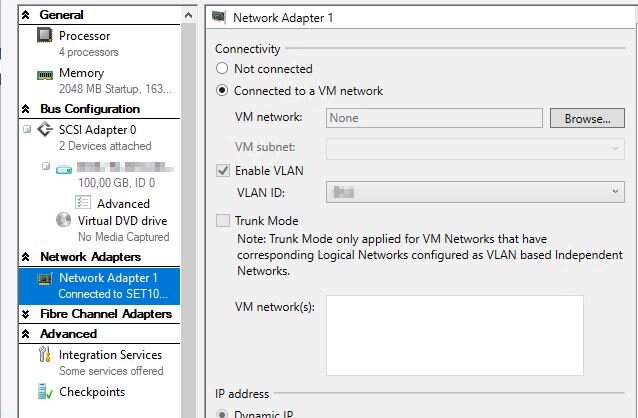Select the Not connected radio button
The width and height of the screenshot is (638, 418).
[222, 68]
